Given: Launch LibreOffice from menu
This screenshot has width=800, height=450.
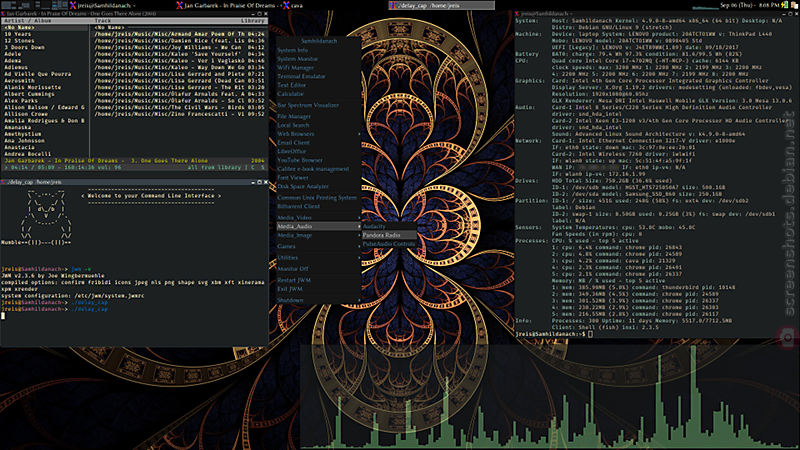Looking at the screenshot, I should (x=318, y=151).
